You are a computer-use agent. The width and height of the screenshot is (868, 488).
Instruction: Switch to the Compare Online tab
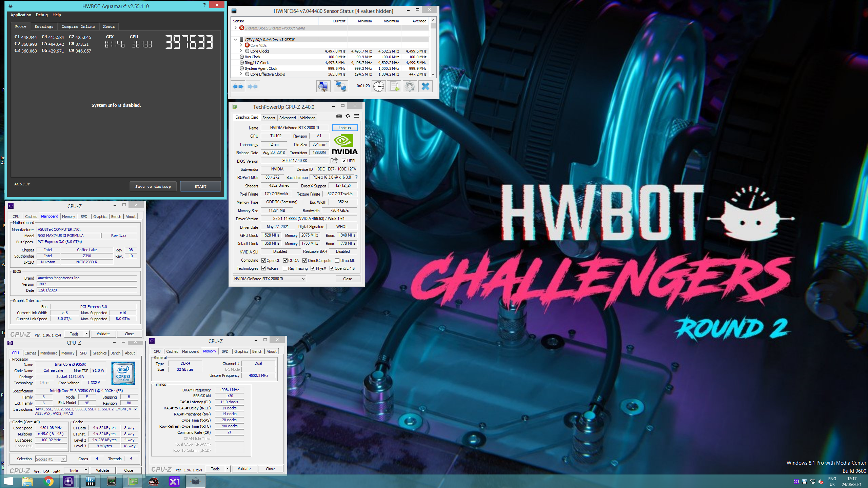(78, 26)
